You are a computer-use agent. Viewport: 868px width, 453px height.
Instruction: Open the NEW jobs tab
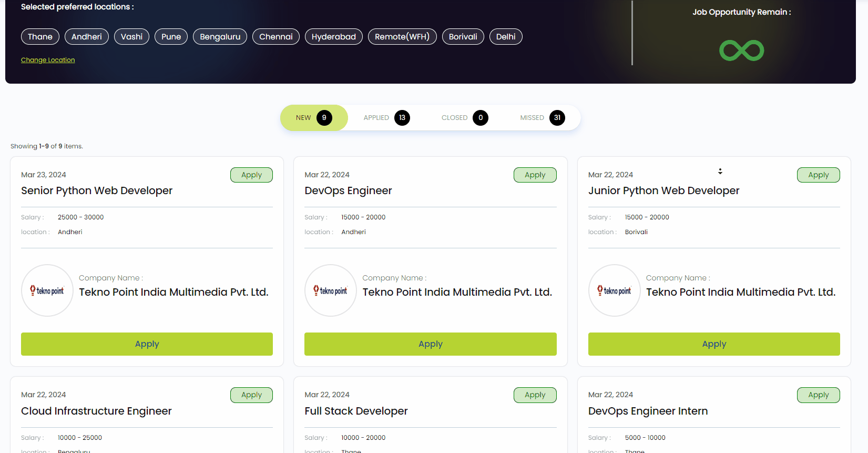pos(314,118)
